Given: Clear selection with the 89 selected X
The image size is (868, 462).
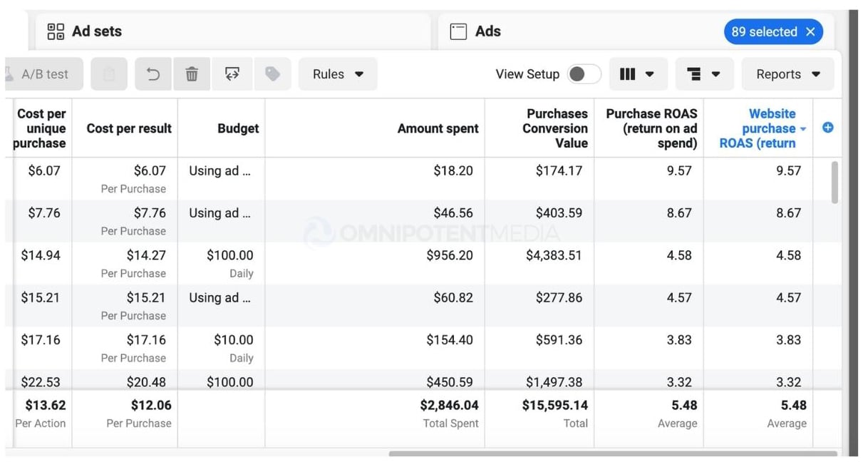Looking at the screenshot, I should point(810,31).
